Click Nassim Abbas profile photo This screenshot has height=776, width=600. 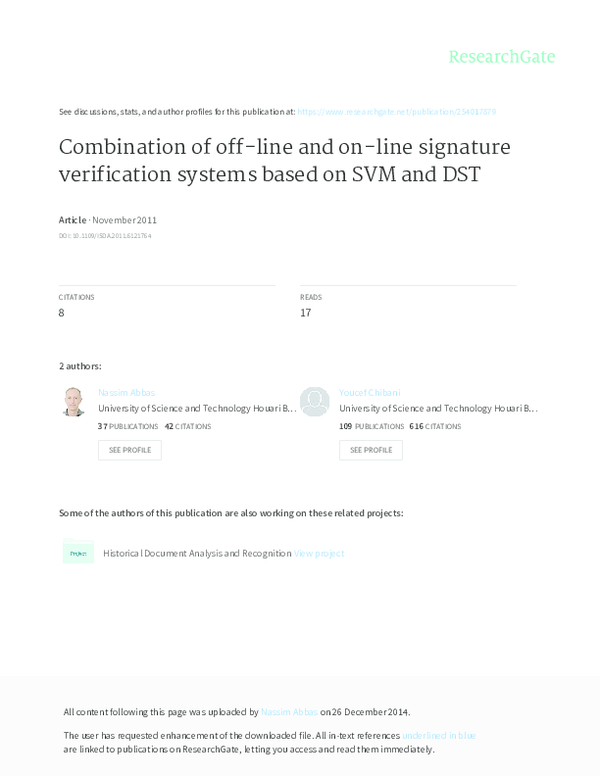[x=73, y=402]
